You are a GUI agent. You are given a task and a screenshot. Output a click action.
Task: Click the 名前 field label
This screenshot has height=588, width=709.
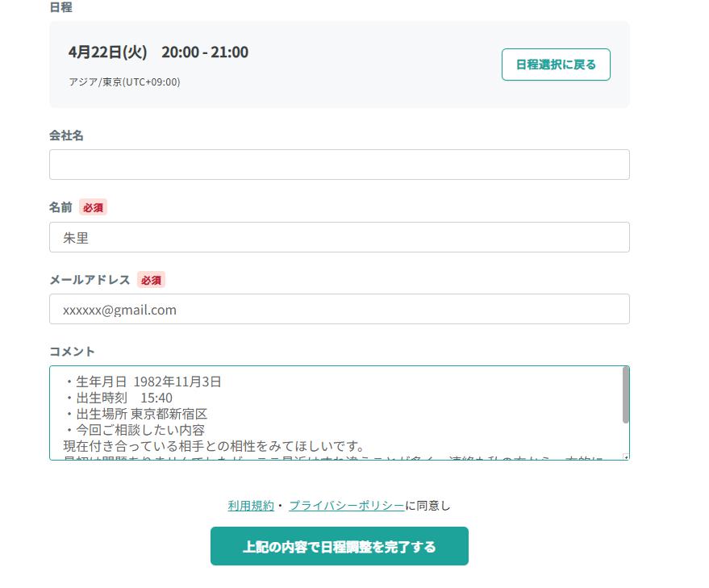click(x=60, y=207)
